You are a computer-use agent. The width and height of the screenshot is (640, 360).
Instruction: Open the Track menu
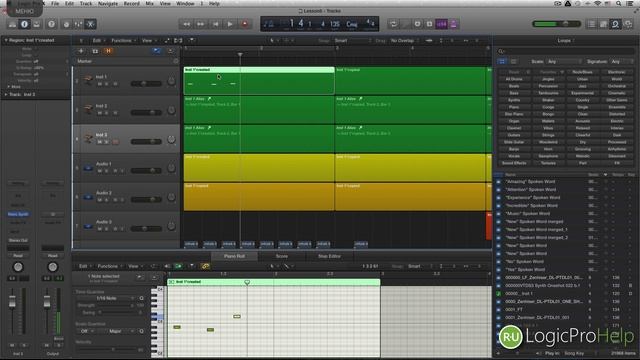pyautogui.click(x=86, y=3)
